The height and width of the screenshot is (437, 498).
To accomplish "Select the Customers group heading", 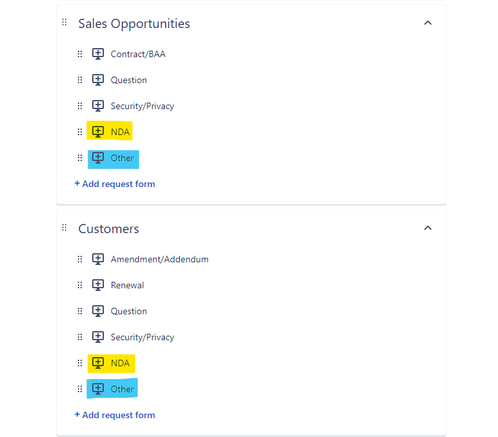I will tap(109, 229).
